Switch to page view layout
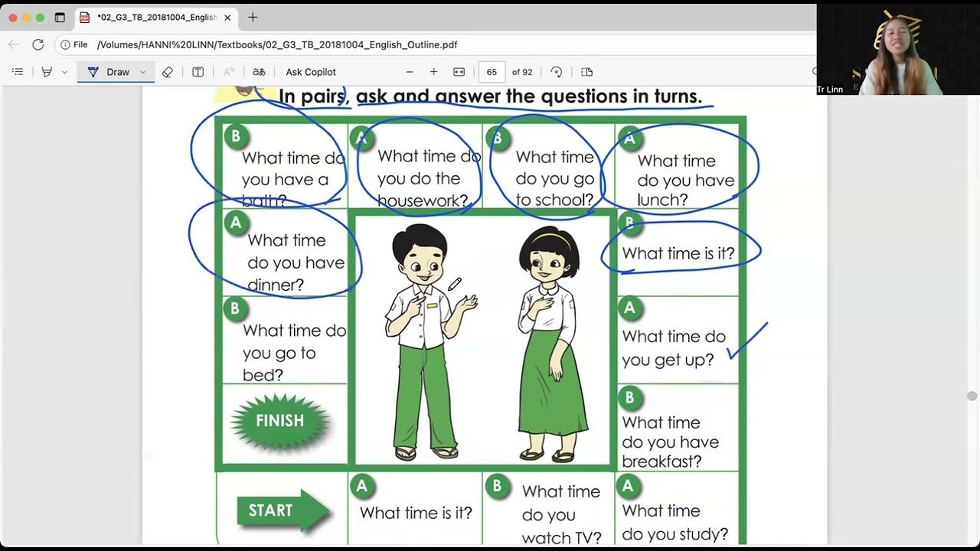This screenshot has width=980, height=551. 587,72
